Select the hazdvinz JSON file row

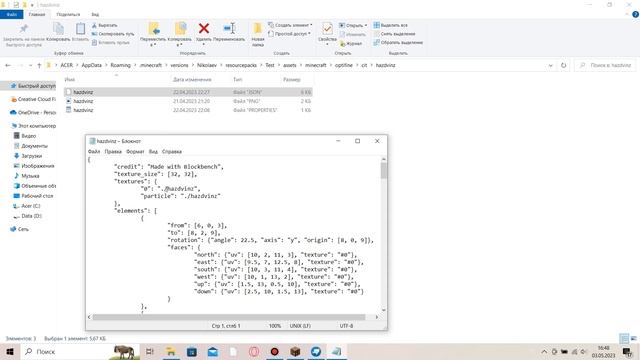188,92
